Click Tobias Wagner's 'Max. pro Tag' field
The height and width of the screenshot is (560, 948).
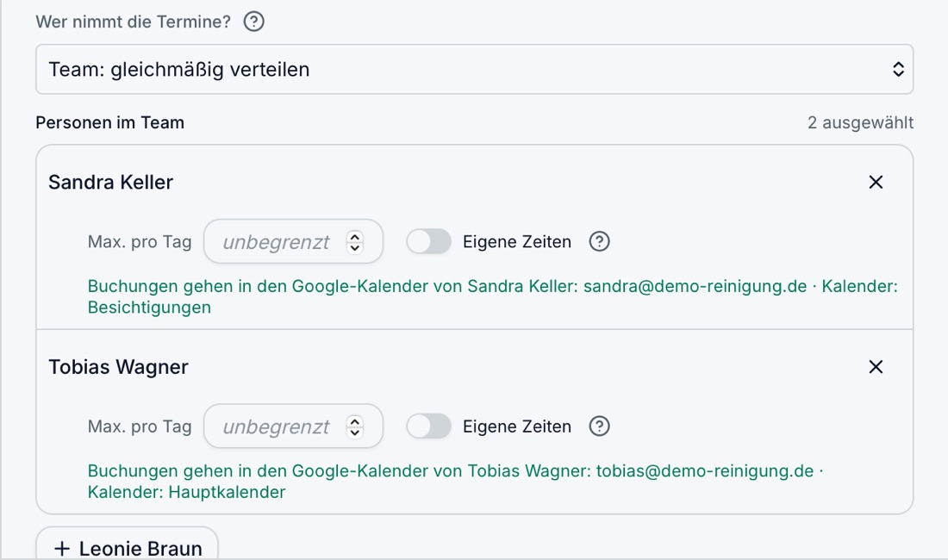293,426
